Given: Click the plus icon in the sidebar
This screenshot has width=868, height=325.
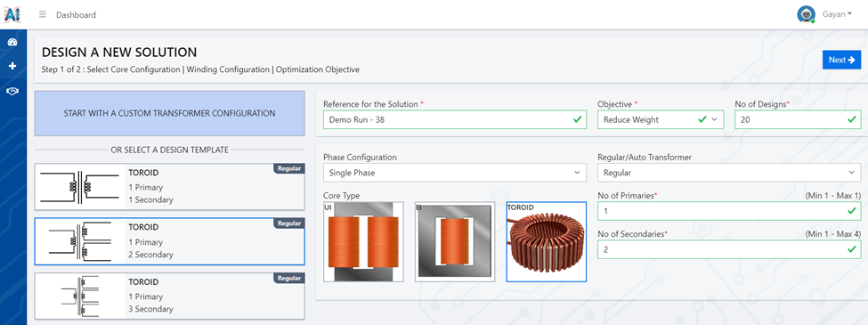Looking at the screenshot, I should pos(12,66).
